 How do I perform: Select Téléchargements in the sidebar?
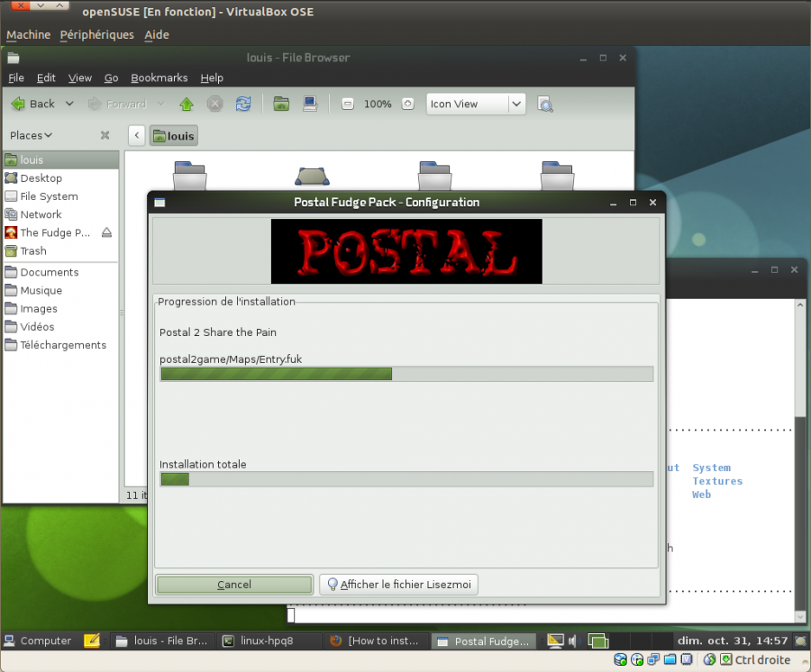63,345
